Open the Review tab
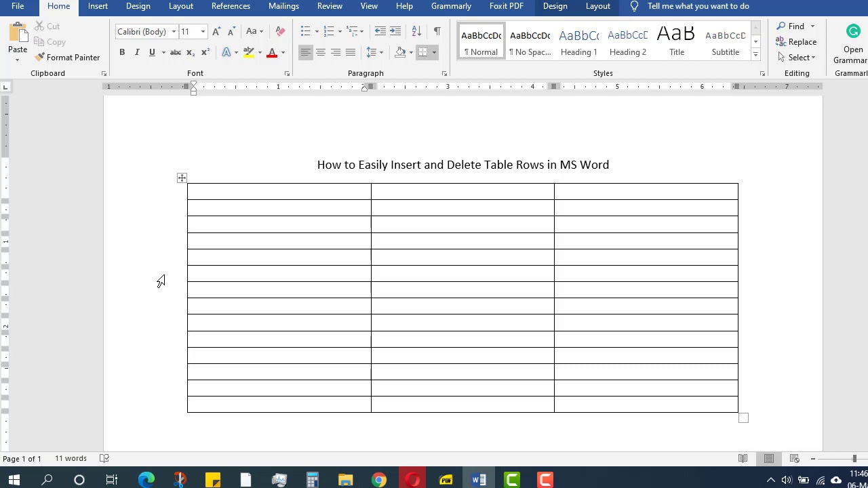The image size is (868, 488). coord(330,6)
